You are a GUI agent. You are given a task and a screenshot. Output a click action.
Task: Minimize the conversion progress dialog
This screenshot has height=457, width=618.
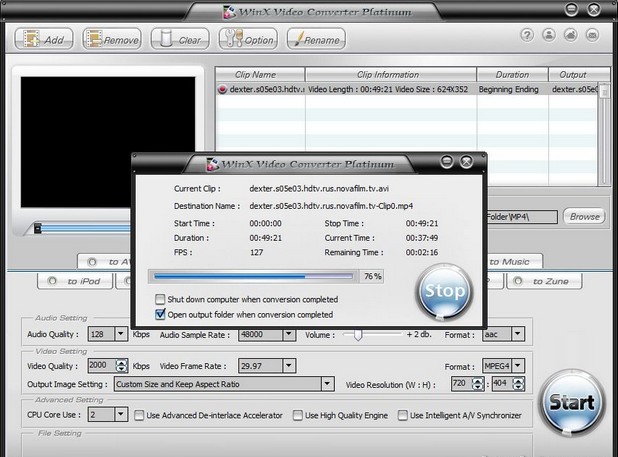click(447, 162)
